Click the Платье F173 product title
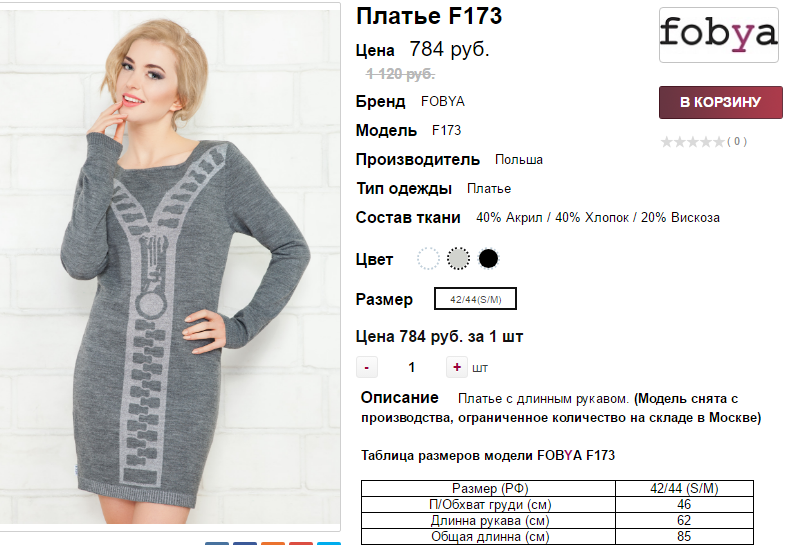The width and height of the screenshot is (790, 545). [429, 16]
